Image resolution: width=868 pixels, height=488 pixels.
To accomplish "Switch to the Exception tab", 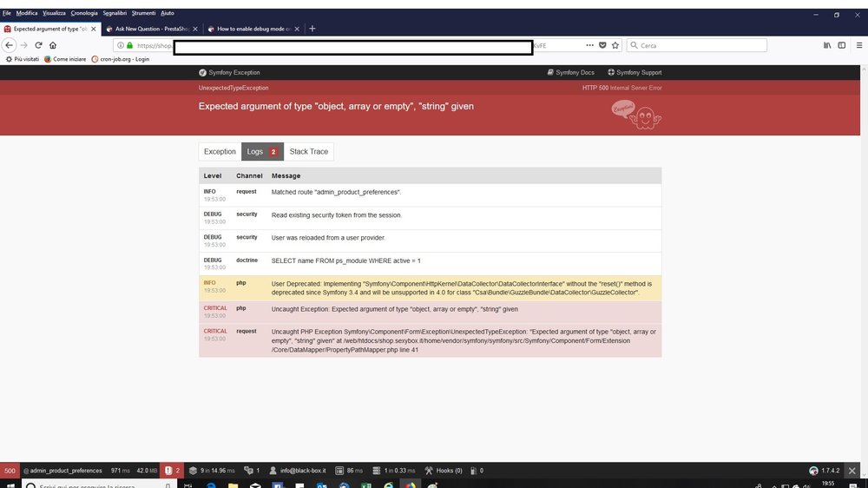I will 220,152.
